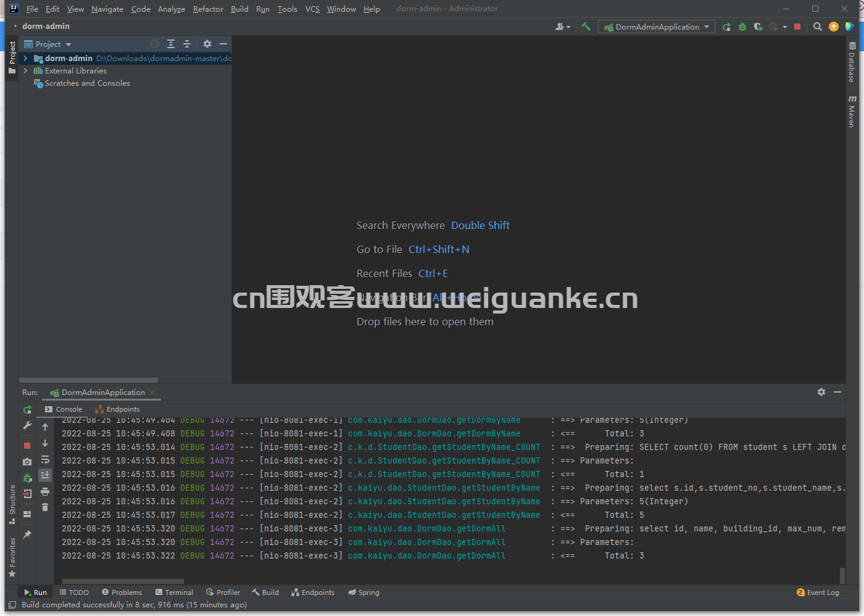Open the Code With Me user icon
This screenshot has width=864, height=616.
[x=560, y=27]
